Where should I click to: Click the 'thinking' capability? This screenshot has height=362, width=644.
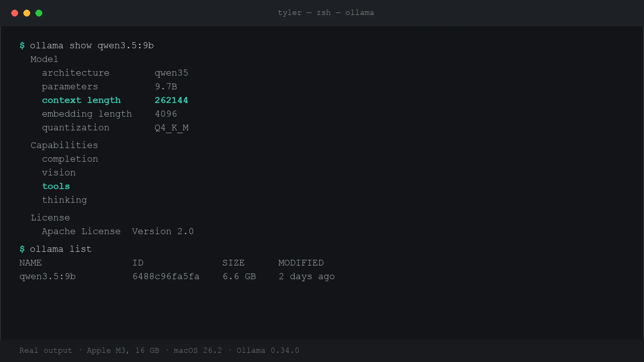click(64, 200)
